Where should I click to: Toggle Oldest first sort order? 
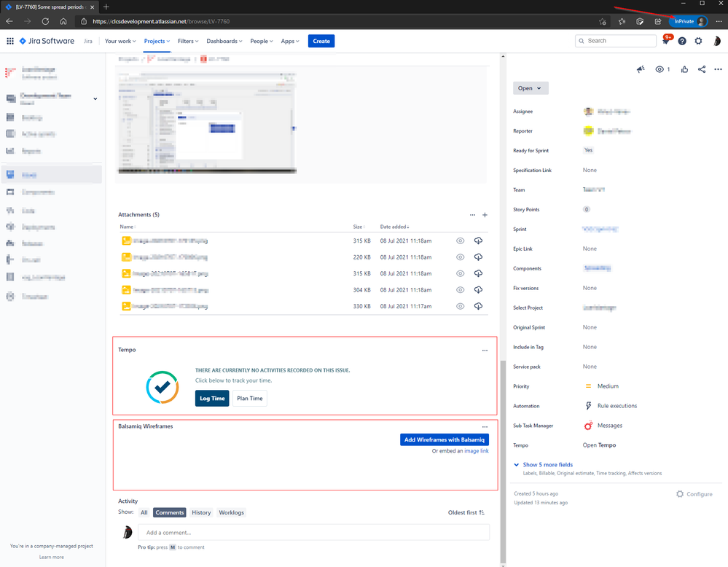(x=466, y=512)
